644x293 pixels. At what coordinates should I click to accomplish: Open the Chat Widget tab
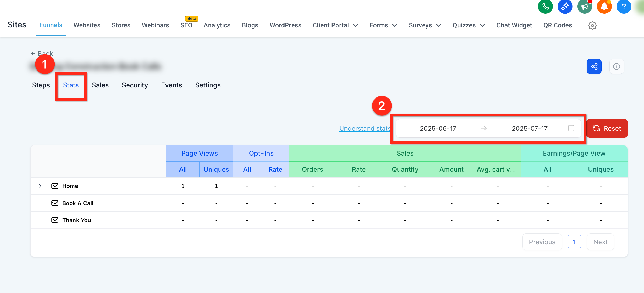click(514, 25)
